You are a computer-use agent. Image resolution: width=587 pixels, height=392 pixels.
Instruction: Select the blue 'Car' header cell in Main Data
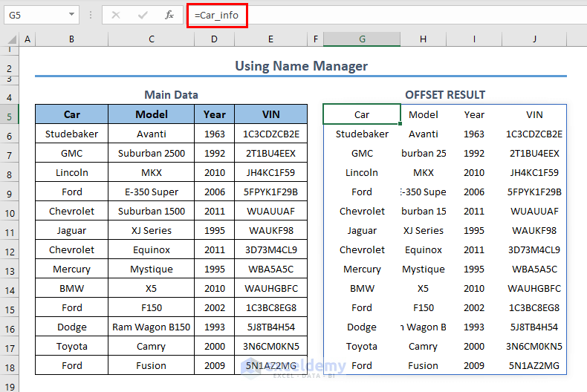tap(71, 114)
